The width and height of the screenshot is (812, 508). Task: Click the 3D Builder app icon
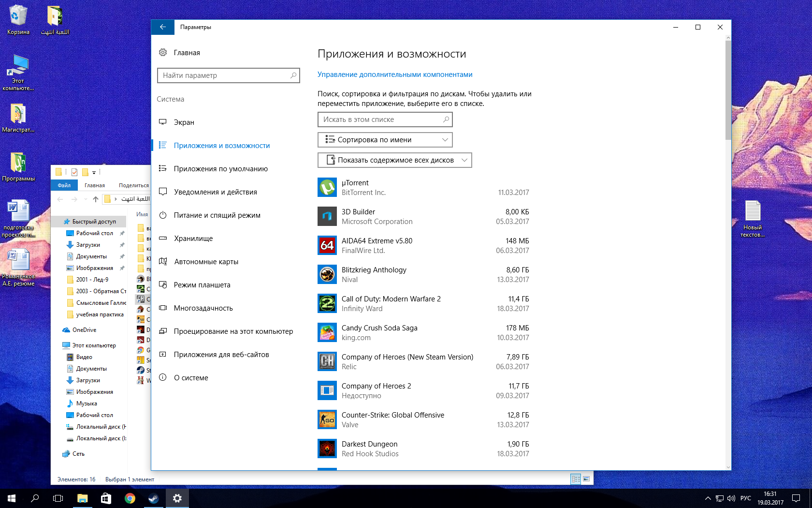[x=327, y=216]
